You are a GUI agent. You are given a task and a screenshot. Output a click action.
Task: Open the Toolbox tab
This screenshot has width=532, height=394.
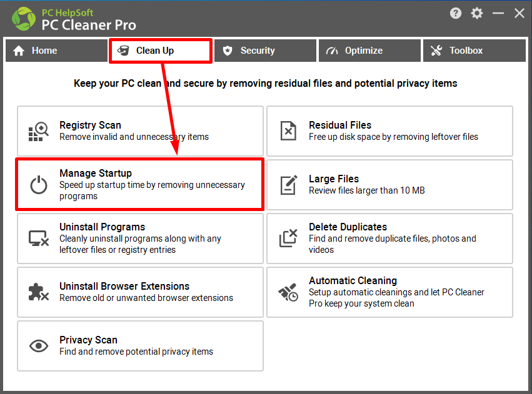pos(474,51)
